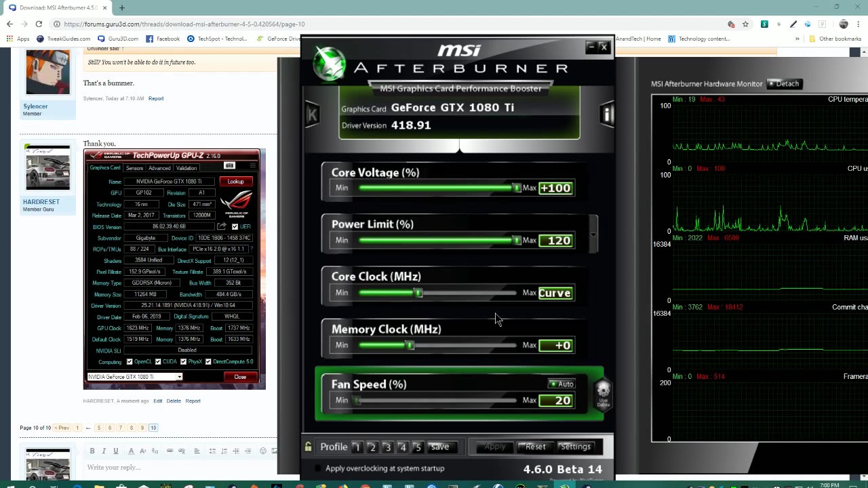This screenshot has height=488, width=868.
Task: Open Afterburner info panel (i icon)
Action: pos(607,115)
